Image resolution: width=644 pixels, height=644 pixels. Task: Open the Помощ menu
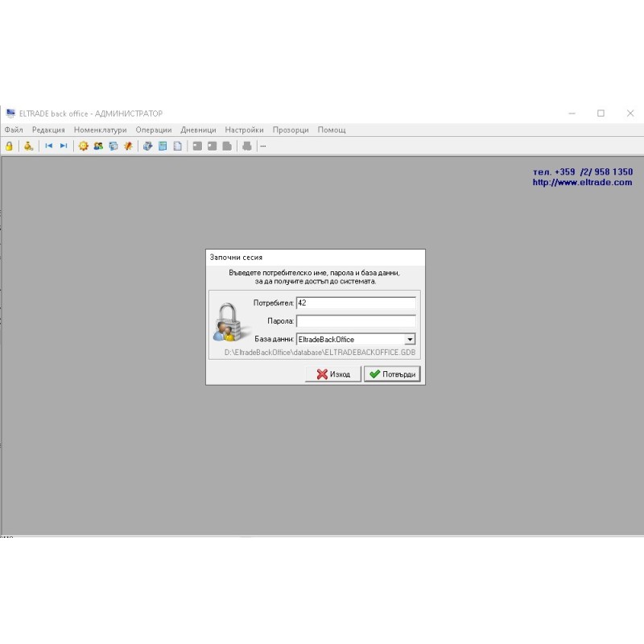pos(332,130)
